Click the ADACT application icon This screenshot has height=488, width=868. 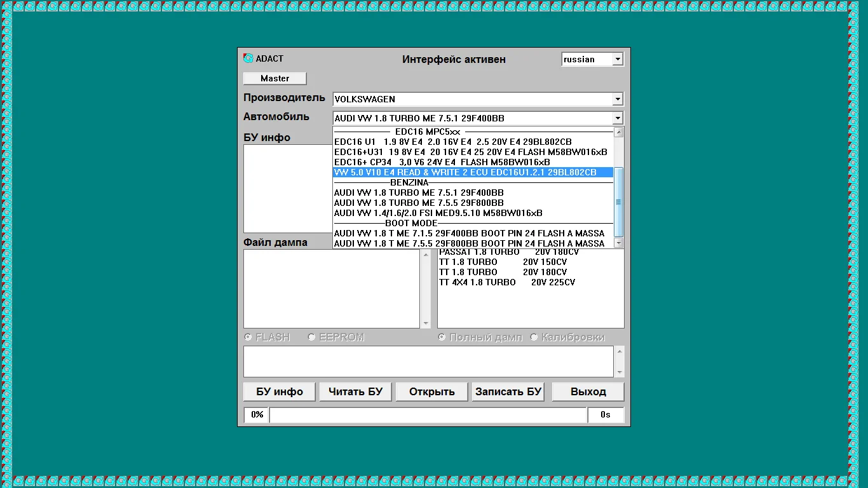point(248,58)
